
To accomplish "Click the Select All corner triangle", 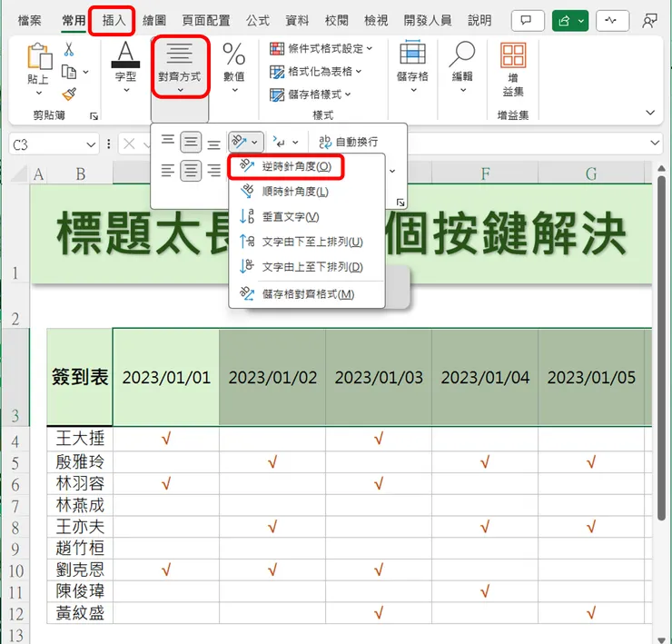I will pos(20,173).
